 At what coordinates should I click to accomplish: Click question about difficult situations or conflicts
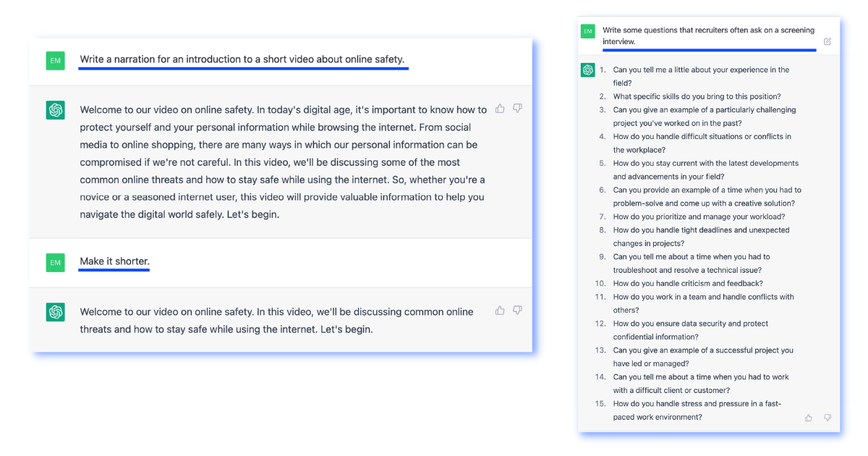702,143
